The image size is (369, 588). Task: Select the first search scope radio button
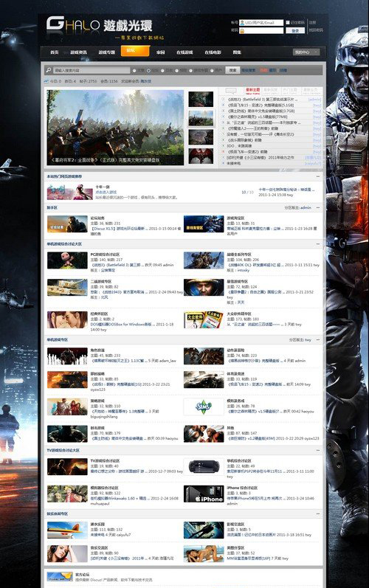click(134, 71)
